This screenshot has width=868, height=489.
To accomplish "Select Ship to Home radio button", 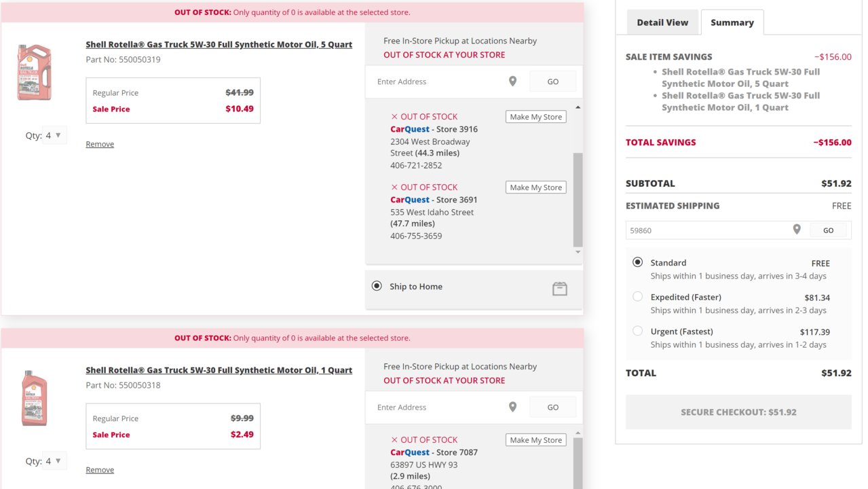I will (377, 286).
